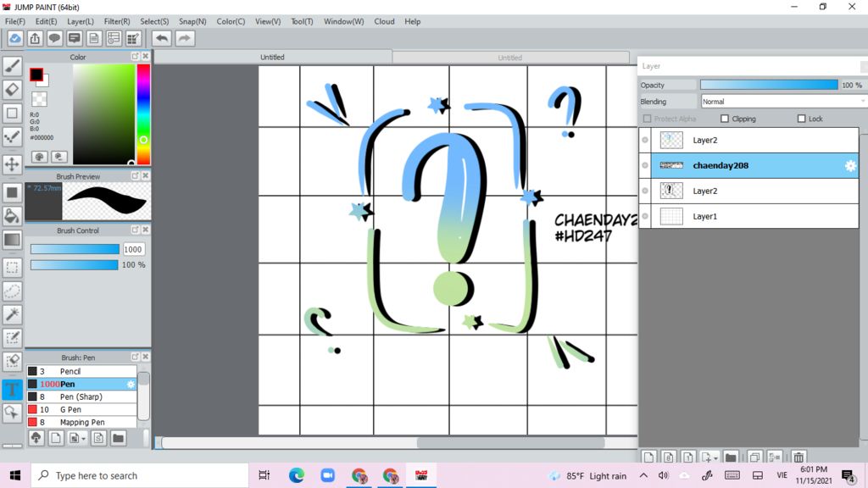The width and height of the screenshot is (868, 488).
Task: Open the Layer(L) menu
Action: pyautogui.click(x=81, y=21)
